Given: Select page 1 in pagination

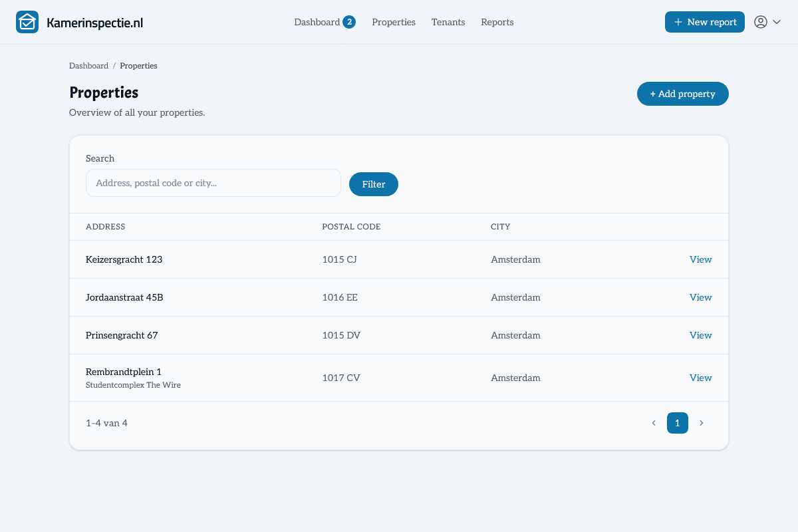Looking at the screenshot, I should pyautogui.click(x=678, y=423).
